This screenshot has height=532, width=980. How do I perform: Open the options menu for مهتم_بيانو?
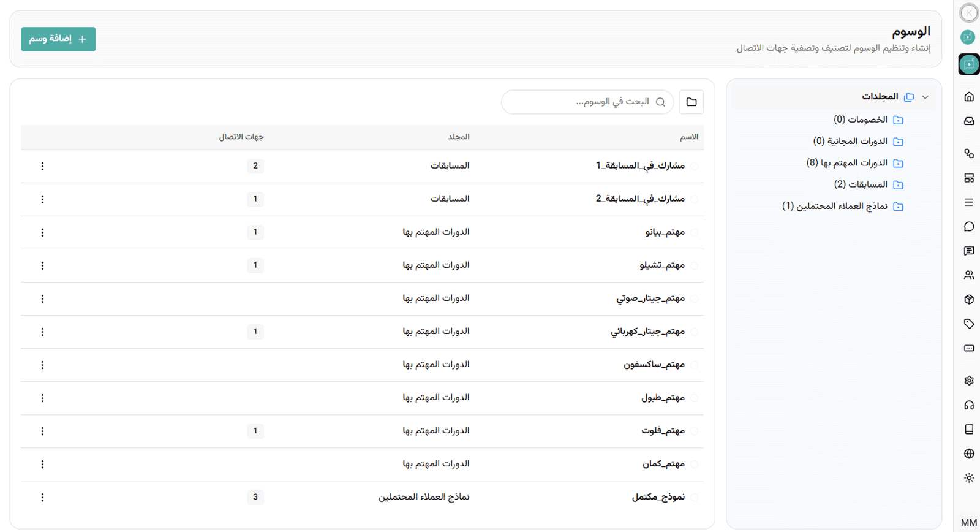pos(42,232)
